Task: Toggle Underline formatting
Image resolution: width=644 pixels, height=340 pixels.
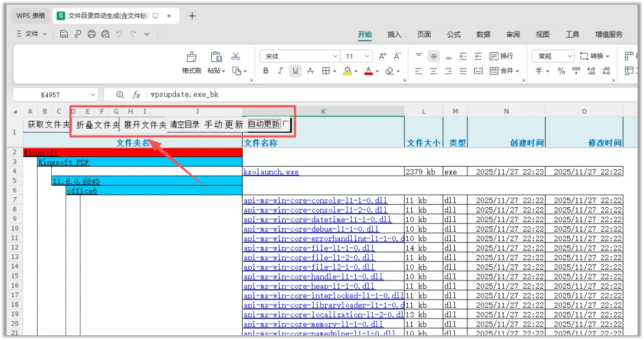Action: 295,71
